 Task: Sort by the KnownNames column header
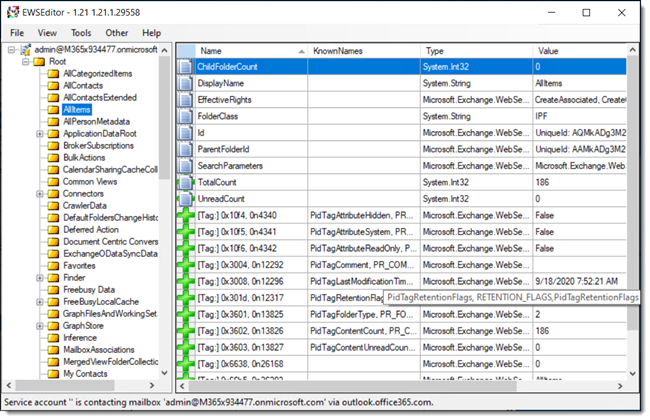[x=364, y=51]
